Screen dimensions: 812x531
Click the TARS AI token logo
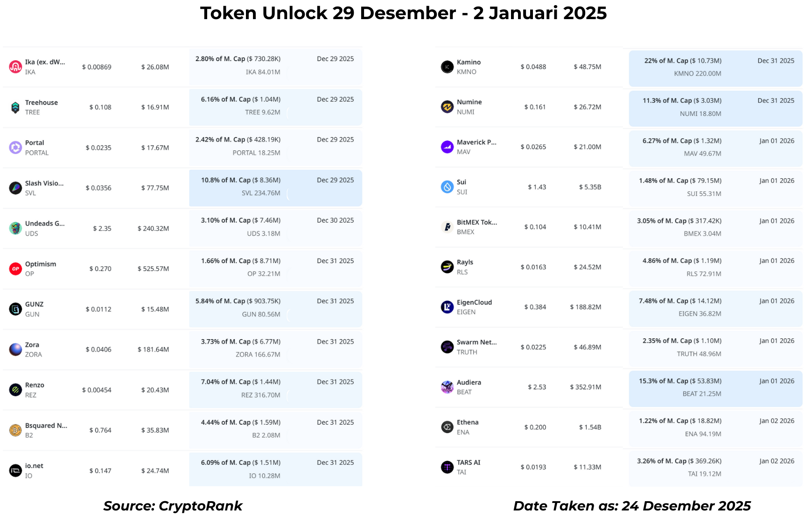[447, 467]
